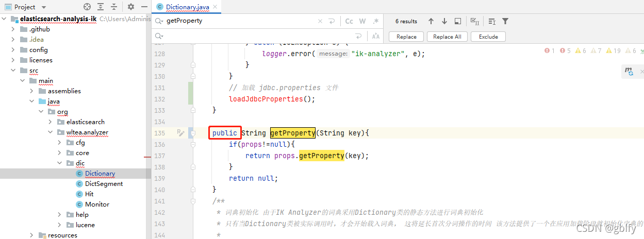Screen dimensions: 644x239
Task: Open Project panel settings gear
Action: tap(131, 7)
